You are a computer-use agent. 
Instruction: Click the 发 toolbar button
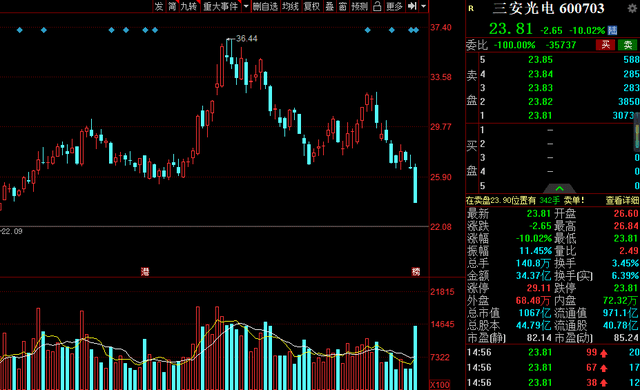(x=159, y=6)
